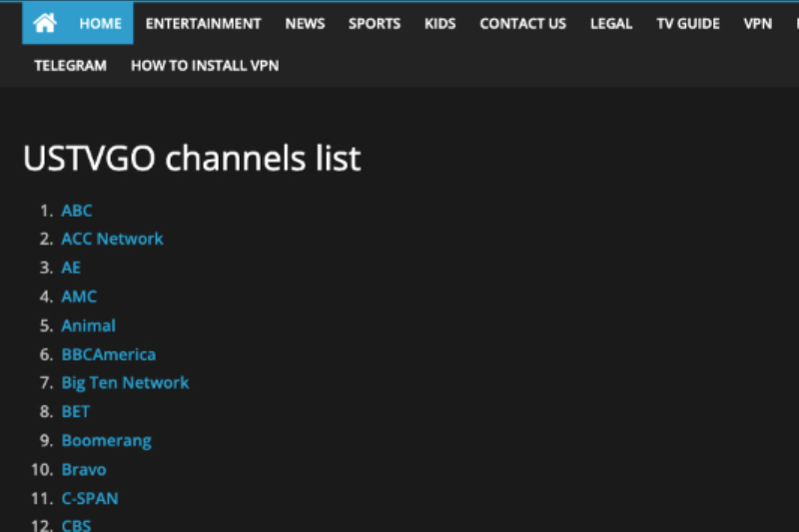Viewport: 799px width, 532px height.
Task: Select the Kids menu item
Action: (x=439, y=24)
